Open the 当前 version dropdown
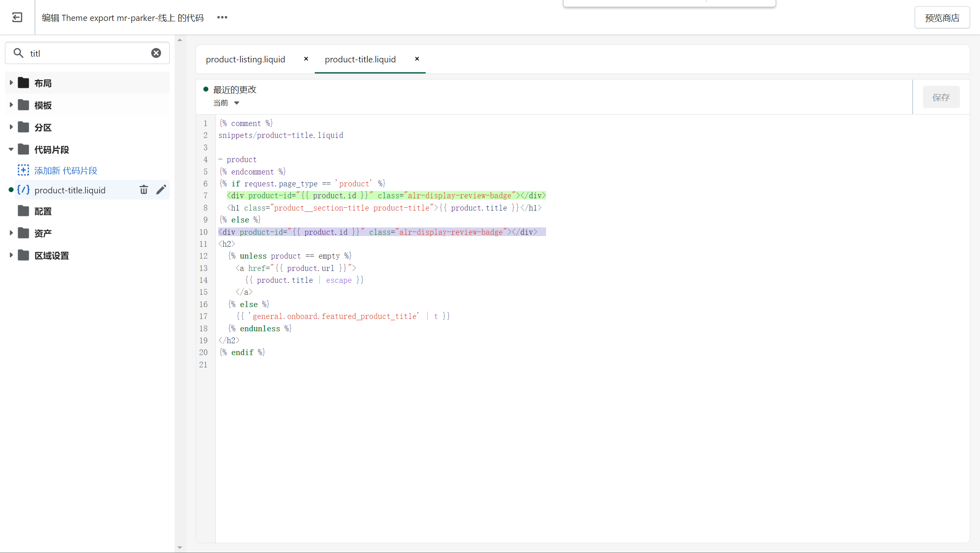 tap(226, 103)
